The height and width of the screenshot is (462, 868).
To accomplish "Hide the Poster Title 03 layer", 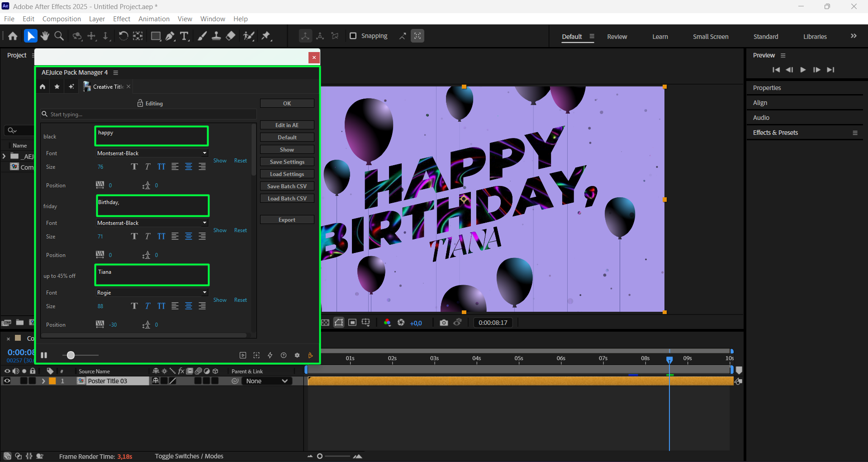I will 7,381.
